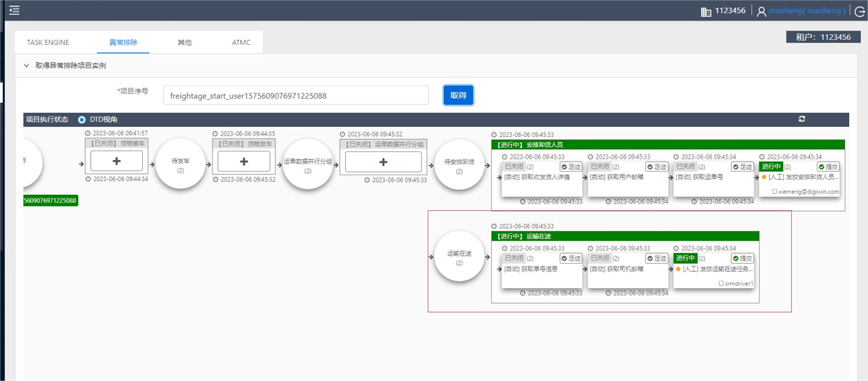Click the [自动] 获取用户邮箱 task text
The height and width of the screenshot is (381, 868).
[x=617, y=177]
